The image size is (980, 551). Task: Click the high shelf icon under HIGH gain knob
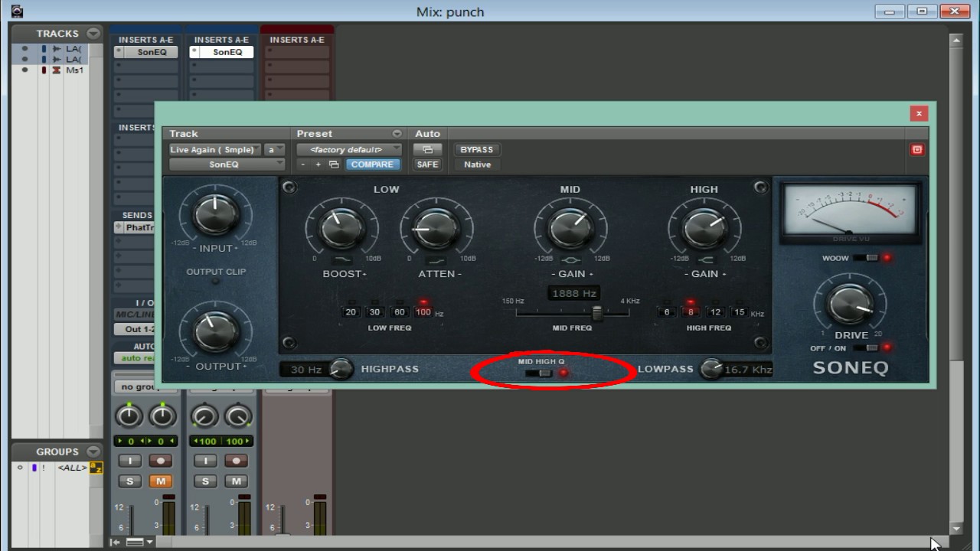click(704, 259)
